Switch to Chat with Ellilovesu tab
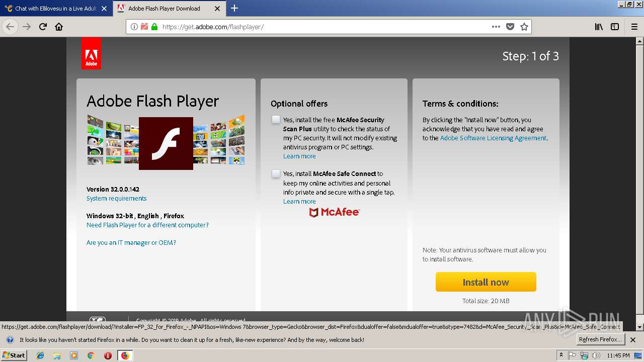 [56, 9]
